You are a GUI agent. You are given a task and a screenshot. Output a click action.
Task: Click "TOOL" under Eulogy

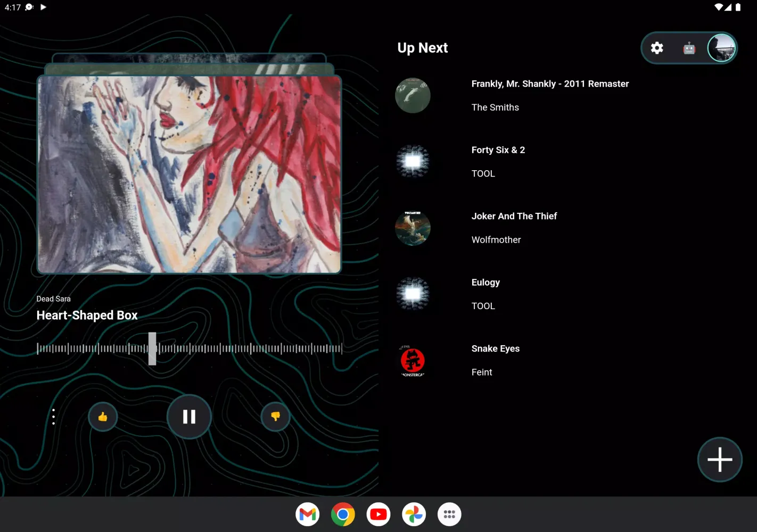pos(483,306)
